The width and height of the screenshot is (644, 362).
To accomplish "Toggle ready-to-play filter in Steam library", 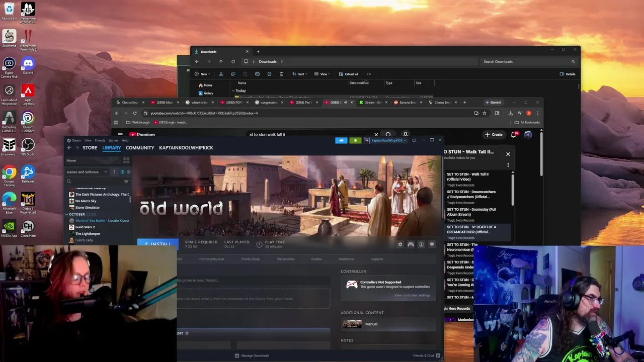I will tap(128, 172).
